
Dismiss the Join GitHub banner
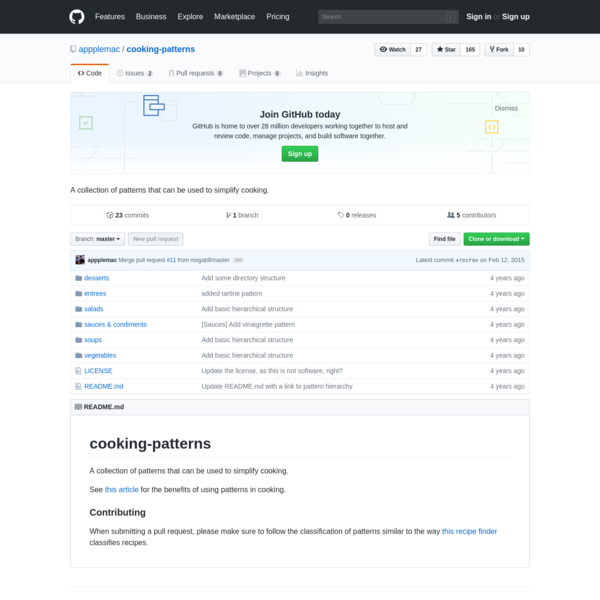point(506,109)
